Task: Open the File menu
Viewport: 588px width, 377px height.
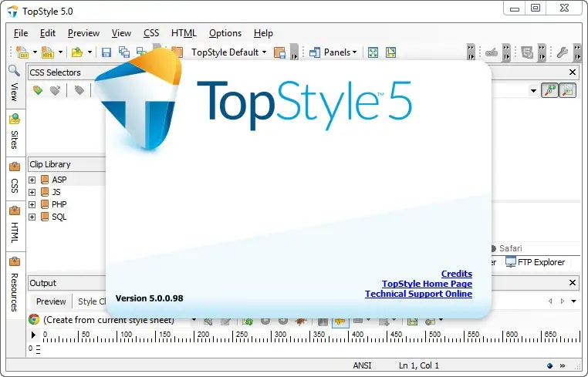Action: [x=21, y=33]
